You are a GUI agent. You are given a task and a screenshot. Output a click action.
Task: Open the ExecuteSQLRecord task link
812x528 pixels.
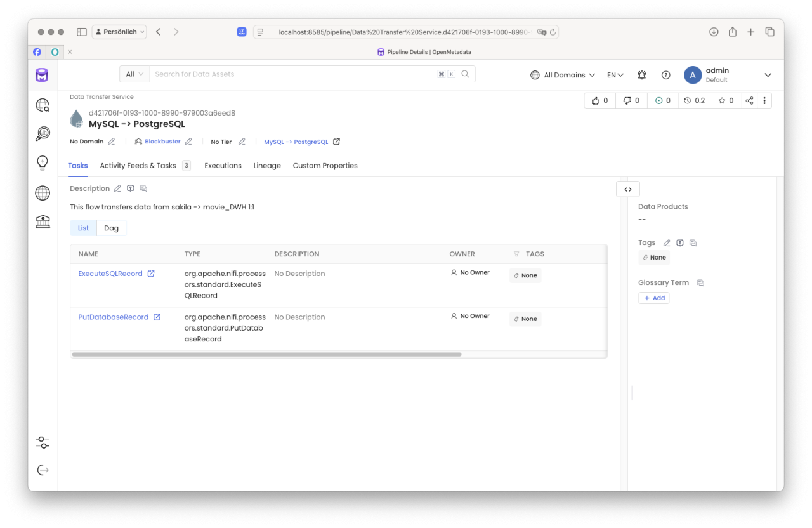[x=110, y=274]
